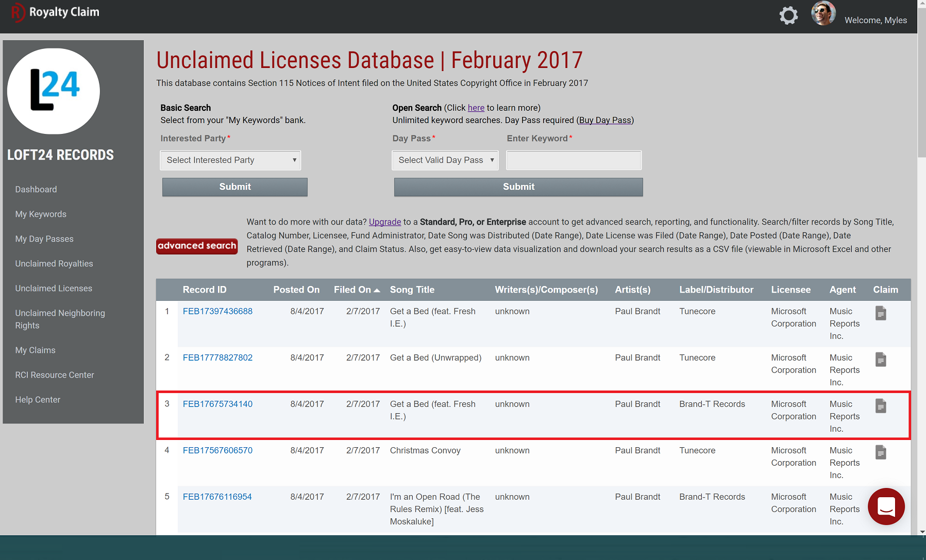Open the Buy Day Pass link
Image resolution: width=926 pixels, height=560 pixels.
605,120
